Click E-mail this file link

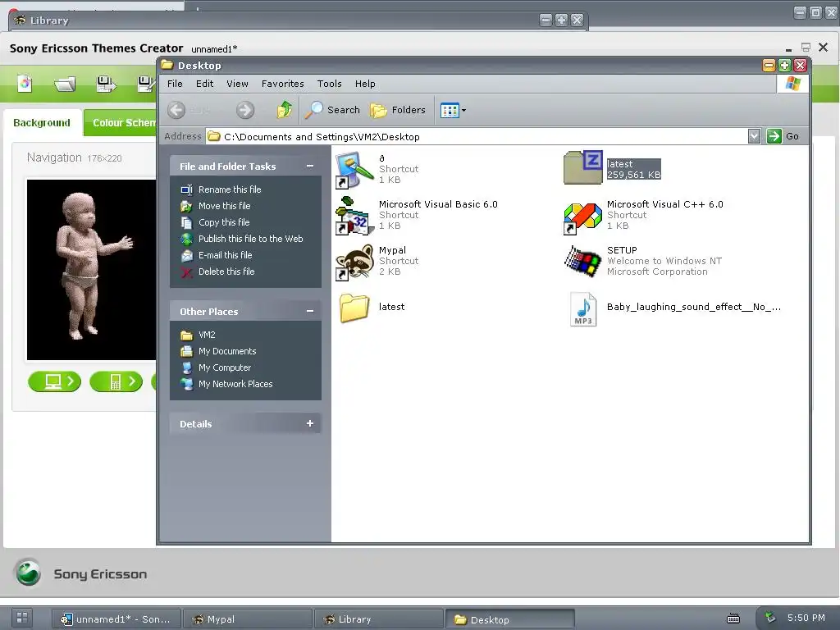click(x=225, y=255)
